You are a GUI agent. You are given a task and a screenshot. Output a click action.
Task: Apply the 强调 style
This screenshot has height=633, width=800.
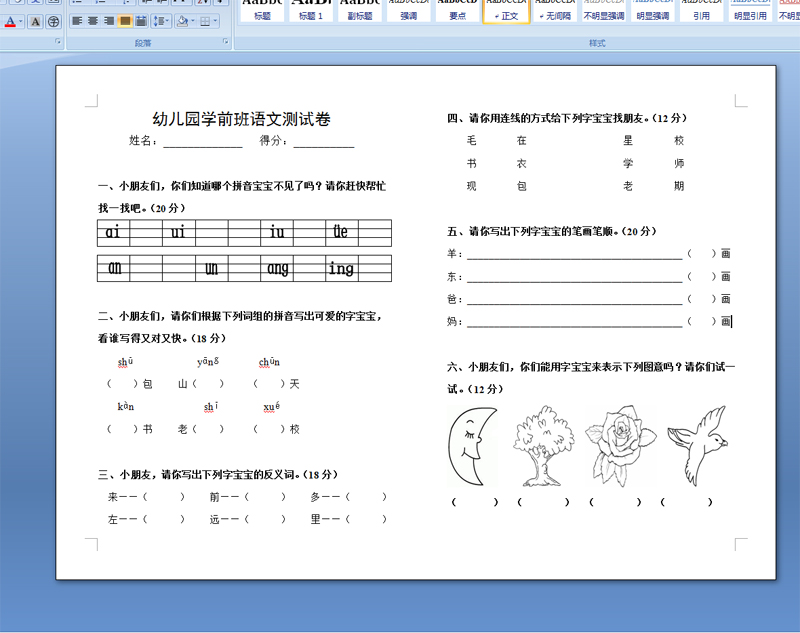[x=409, y=11]
